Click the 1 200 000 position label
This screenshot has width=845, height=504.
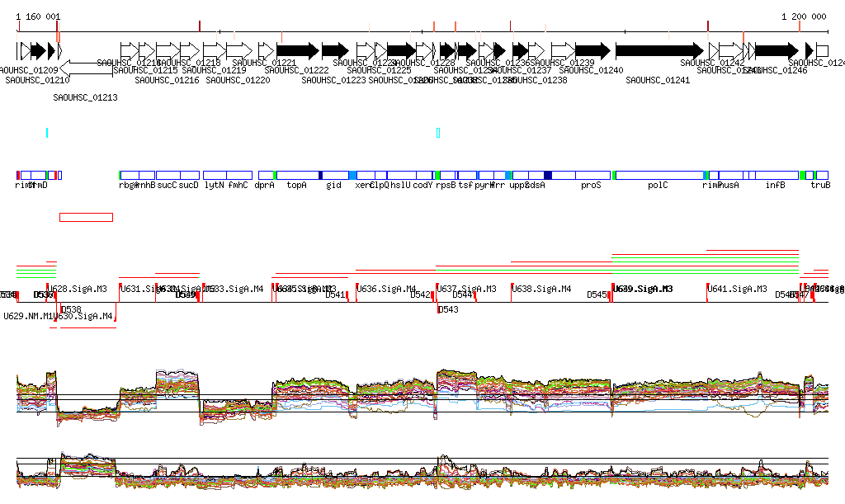click(804, 16)
